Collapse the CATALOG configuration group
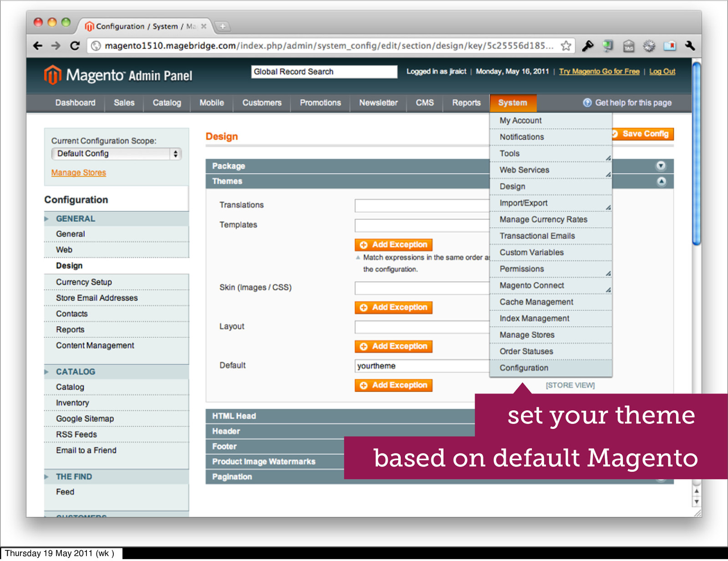Image resolution: width=728 pixels, height=561 pixels. click(x=116, y=372)
